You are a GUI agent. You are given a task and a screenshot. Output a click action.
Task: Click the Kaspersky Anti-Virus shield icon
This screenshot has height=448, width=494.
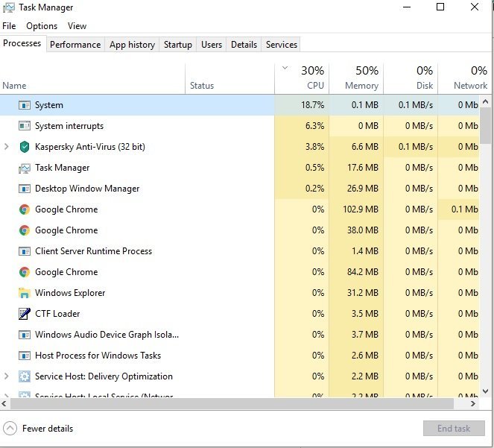25,147
